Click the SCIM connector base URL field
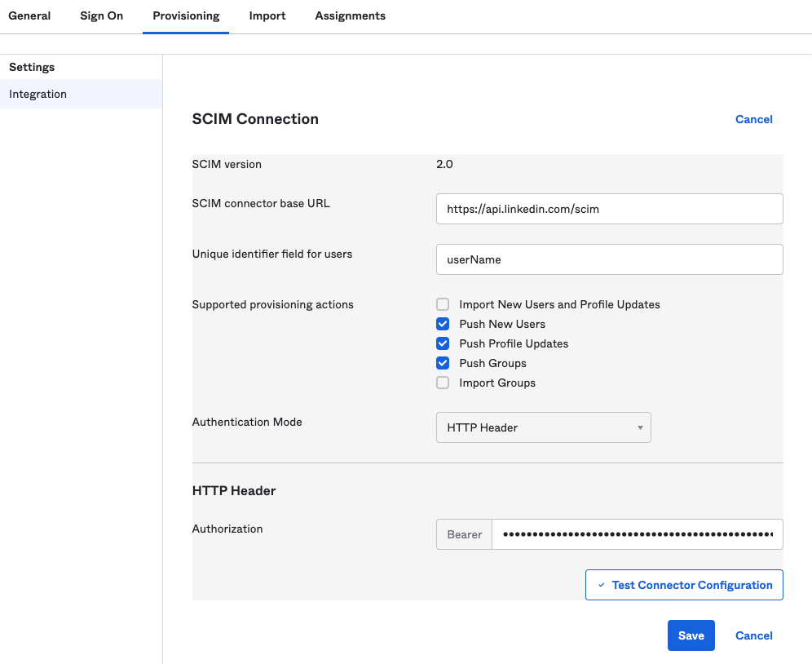This screenshot has width=812, height=664. pos(609,209)
